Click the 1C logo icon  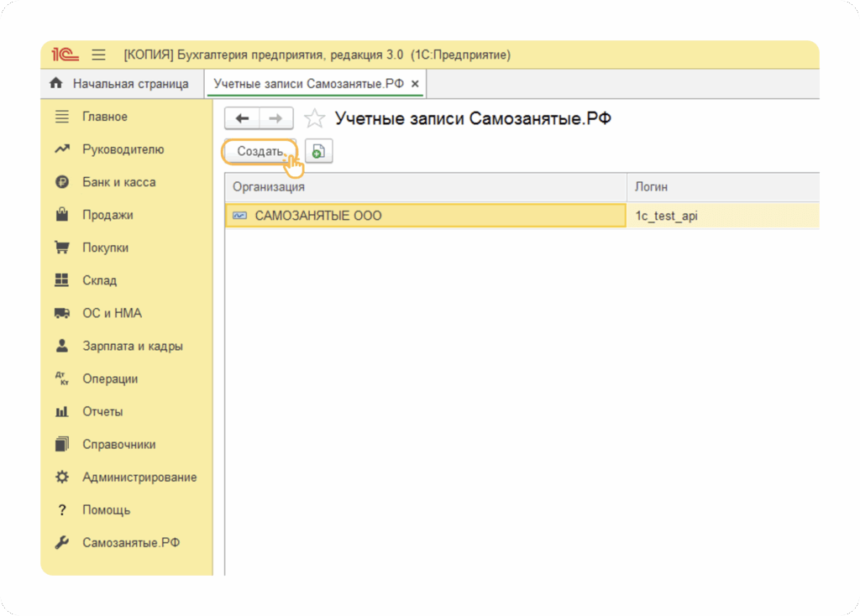[x=66, y=55]
